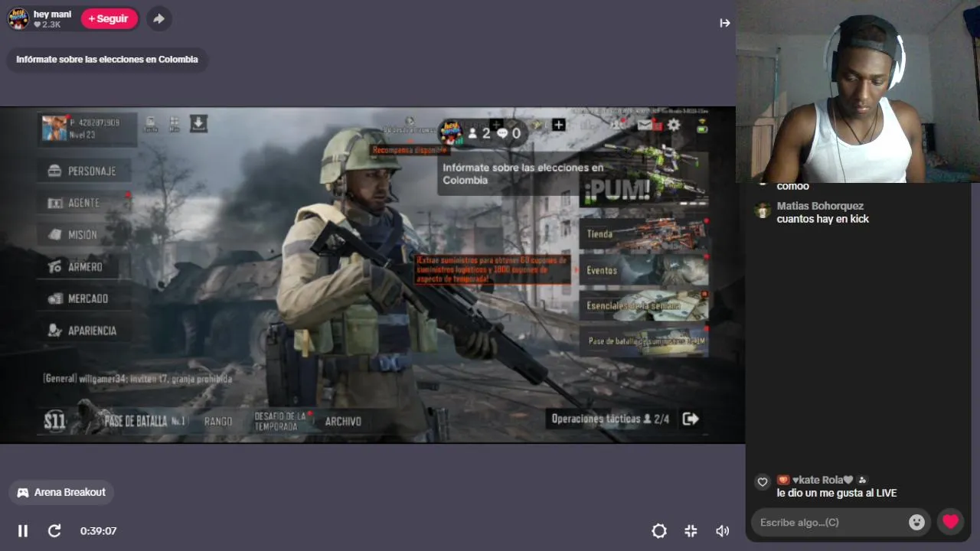Follow the streamer with the Seguir button
The image size is (980, 551).
click(109, 18)
